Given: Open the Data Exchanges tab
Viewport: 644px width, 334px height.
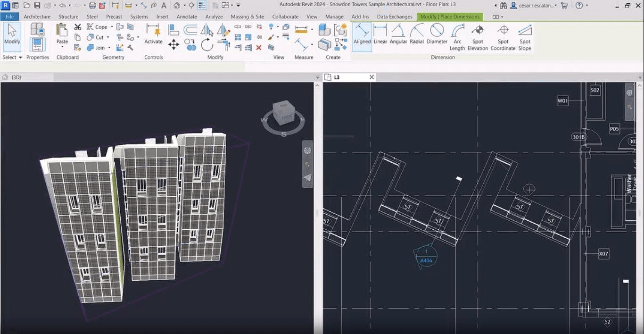Looking at the screenshot, I should pos(395,17).
